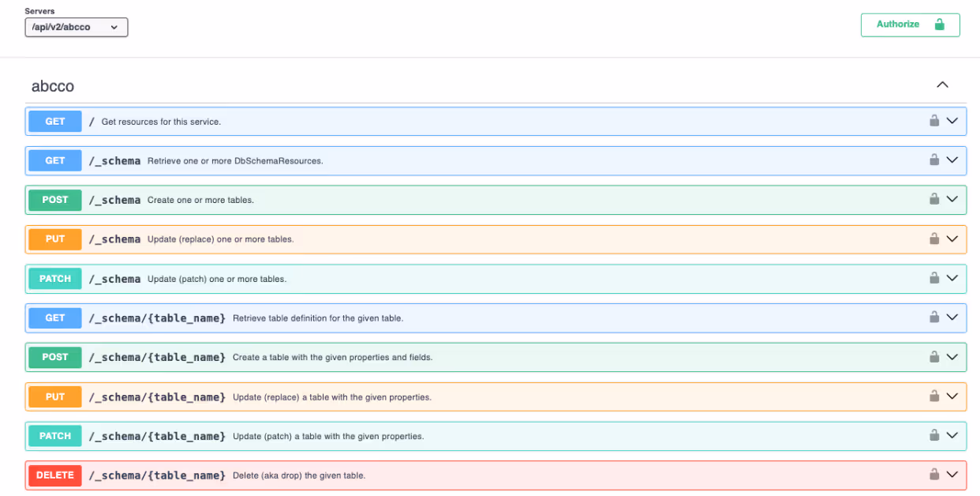Screen dimensions: 980x496
Task: Click lock icon on GET / row
Action: click(934, 121)
